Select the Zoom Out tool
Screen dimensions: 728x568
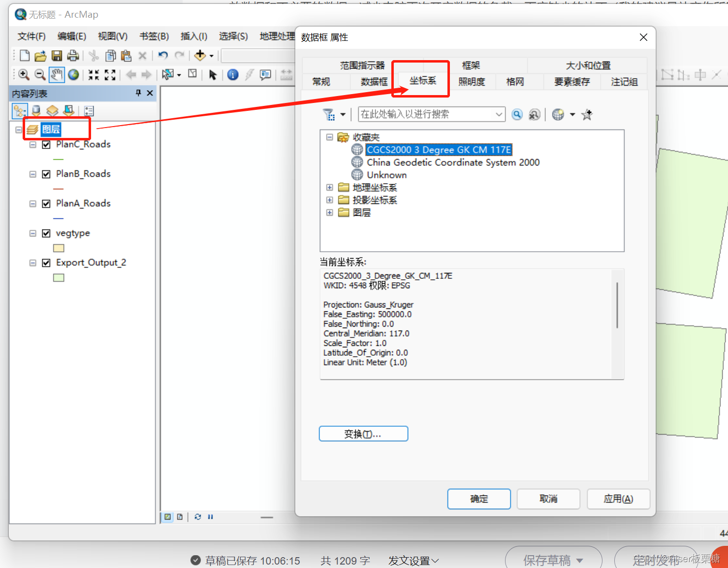click(40, 74)
